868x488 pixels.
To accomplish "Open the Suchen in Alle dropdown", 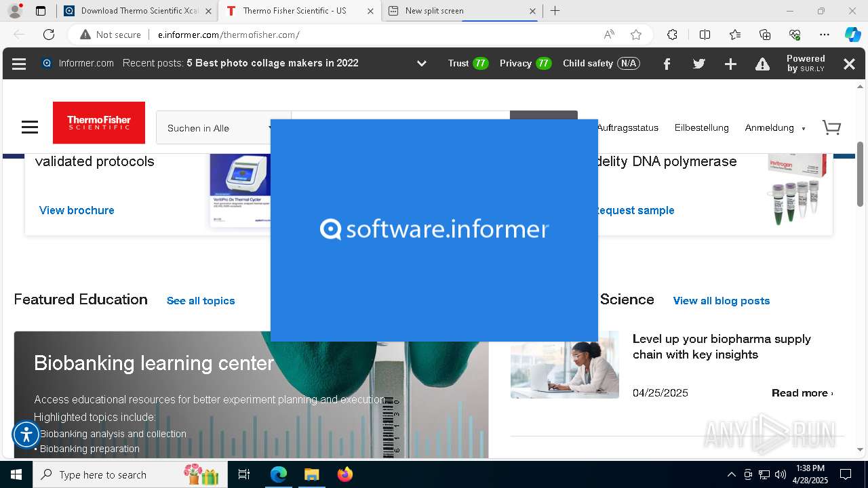I will (214, 128).
